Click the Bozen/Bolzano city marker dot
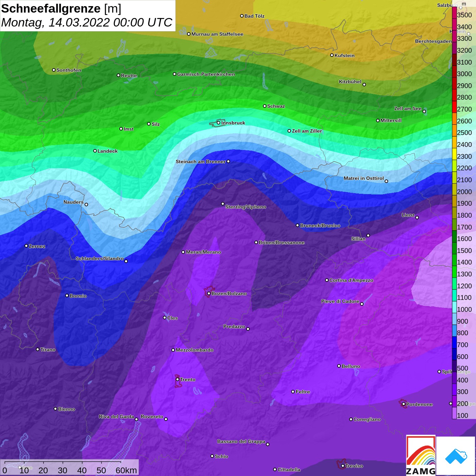The image size is (476, 476). [209, 293]
